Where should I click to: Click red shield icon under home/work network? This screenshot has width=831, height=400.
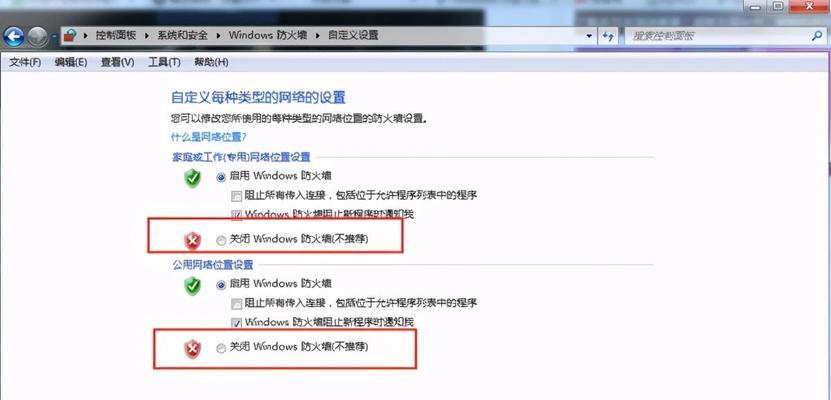(x=192, y=241)
